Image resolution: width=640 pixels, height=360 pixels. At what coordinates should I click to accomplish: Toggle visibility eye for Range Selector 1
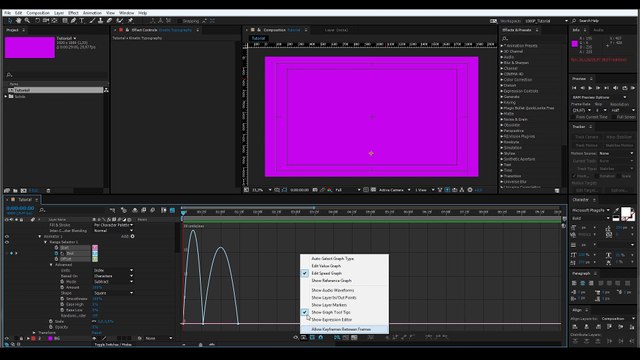pyautogui.click(x=7, y=242)
